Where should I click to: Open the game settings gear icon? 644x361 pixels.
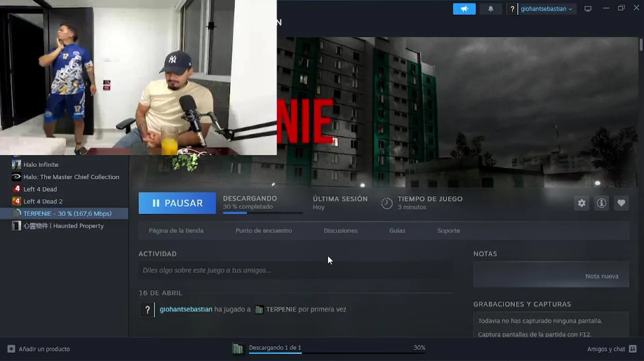581,203
